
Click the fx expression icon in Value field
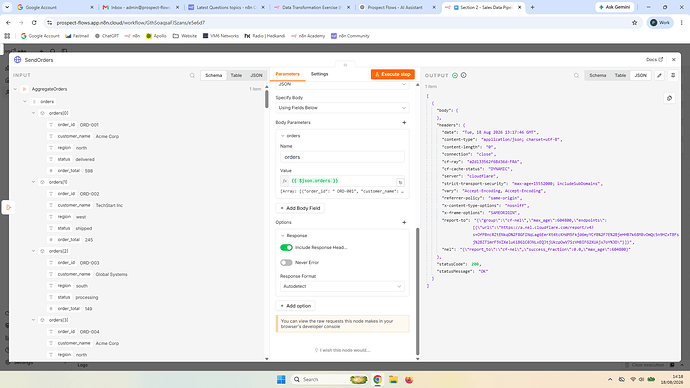point(284,181)
